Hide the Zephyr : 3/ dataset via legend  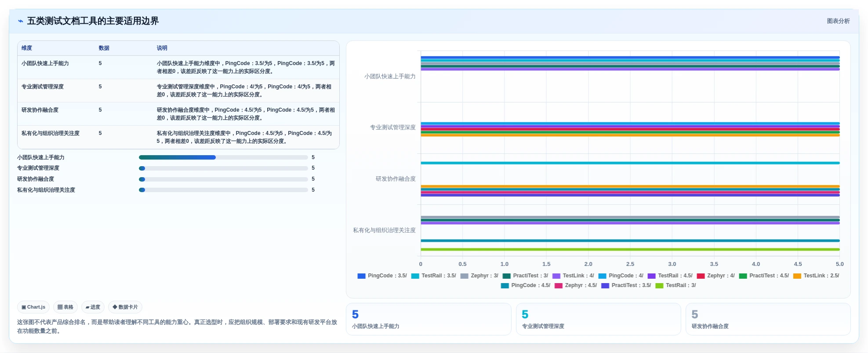tap(479, 276)
